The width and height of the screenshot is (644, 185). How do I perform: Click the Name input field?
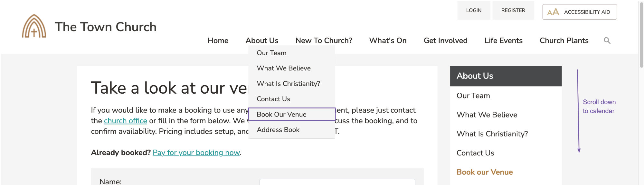pos(337,182)
